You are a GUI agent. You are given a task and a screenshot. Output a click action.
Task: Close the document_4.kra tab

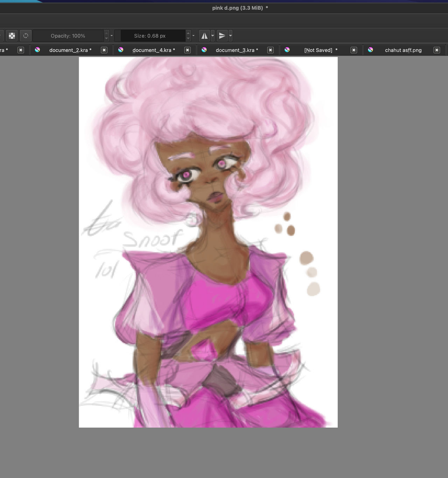pos(187,50)
